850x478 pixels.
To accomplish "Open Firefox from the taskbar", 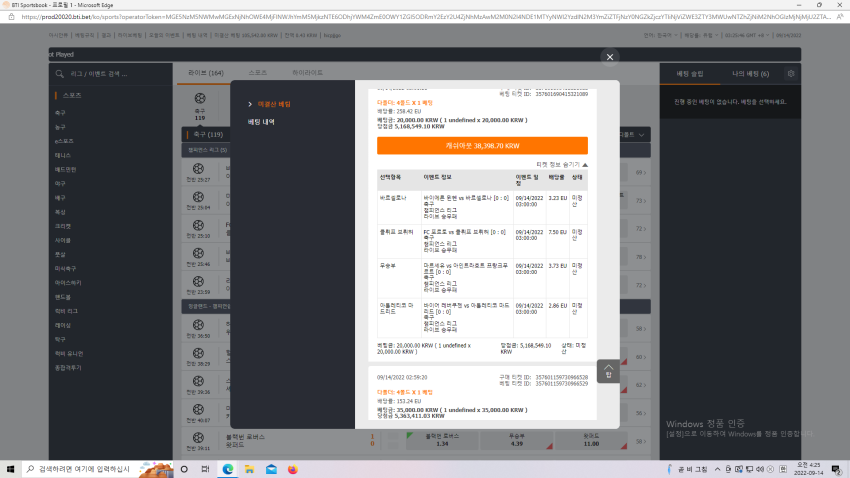I will (293, 469).
